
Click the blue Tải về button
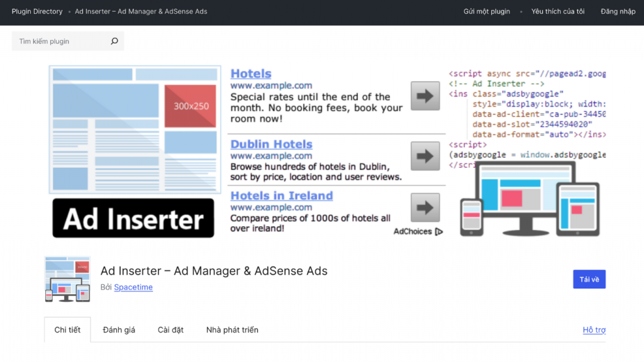click(589, 279)
